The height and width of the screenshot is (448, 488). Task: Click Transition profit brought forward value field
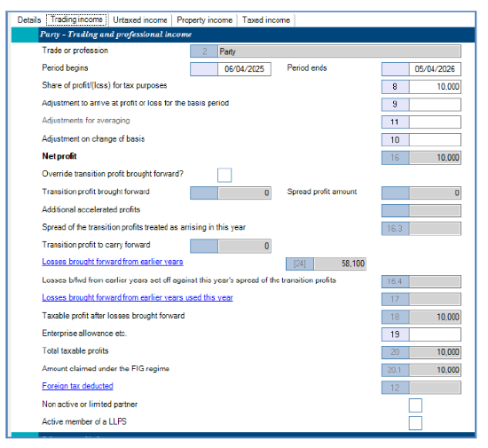(244, 193)
